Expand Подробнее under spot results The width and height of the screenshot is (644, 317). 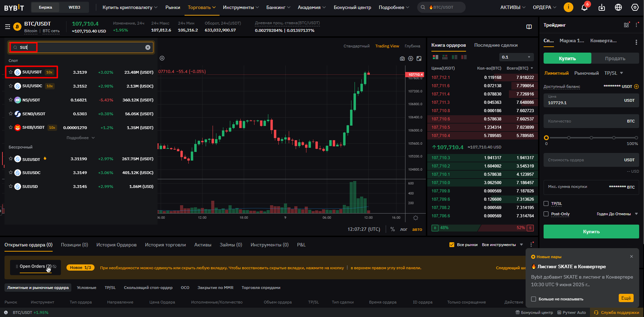80,138
